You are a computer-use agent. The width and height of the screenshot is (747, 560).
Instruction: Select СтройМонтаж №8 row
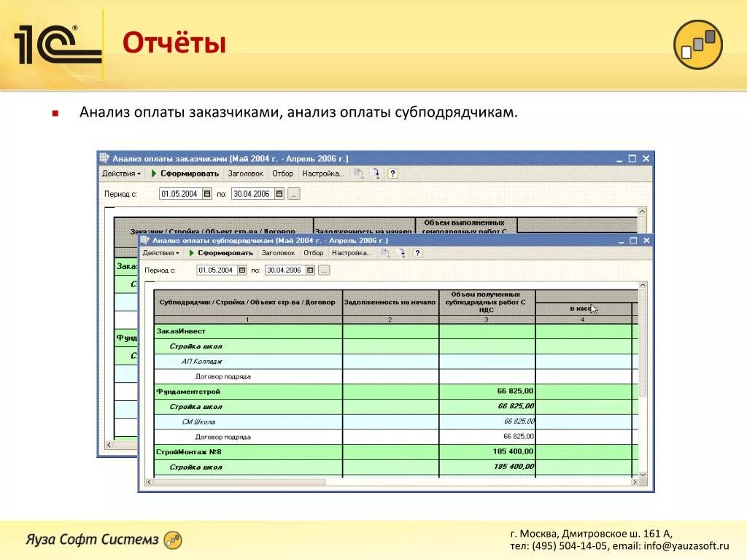pyautogui.click(x=396, y=451)
